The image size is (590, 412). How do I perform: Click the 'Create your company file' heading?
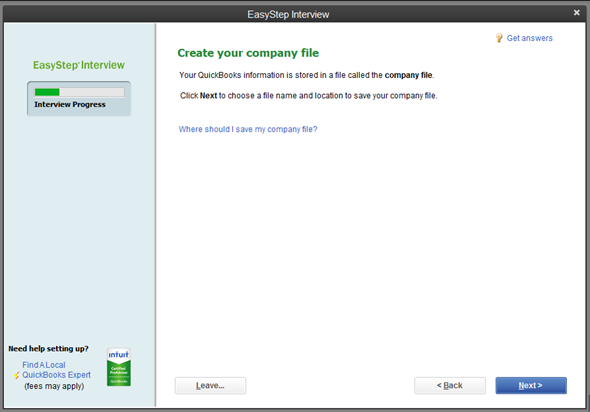248,53
